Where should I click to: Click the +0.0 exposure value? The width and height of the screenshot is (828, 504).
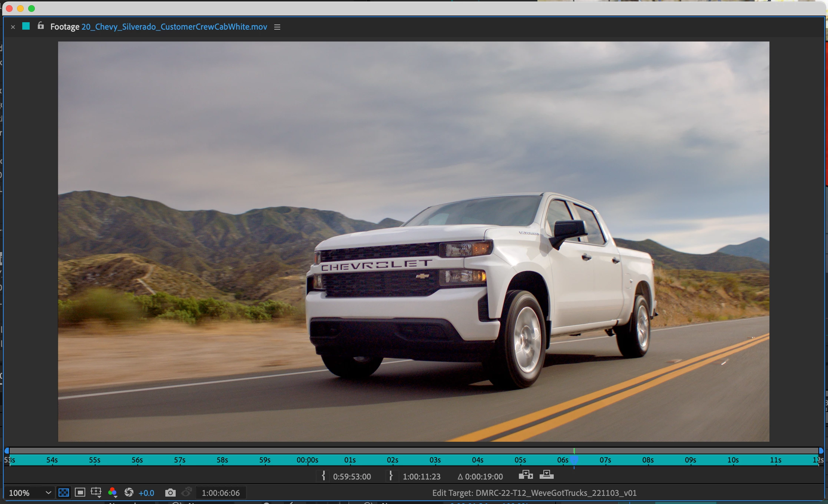(x=146, y=493)
